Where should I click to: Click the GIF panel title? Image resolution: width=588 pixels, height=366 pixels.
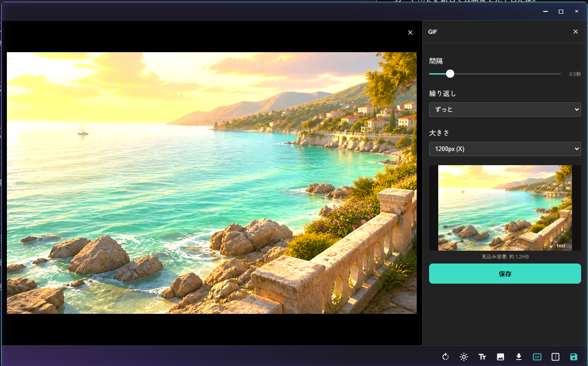[x=433, y=32]
